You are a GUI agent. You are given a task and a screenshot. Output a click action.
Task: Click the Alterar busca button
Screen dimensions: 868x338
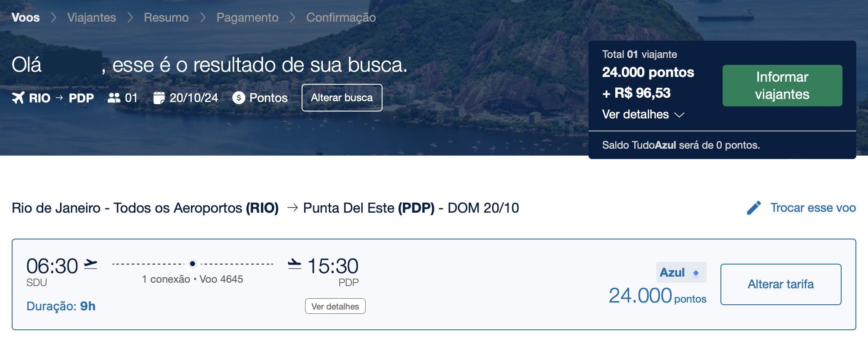pos(342,98)
